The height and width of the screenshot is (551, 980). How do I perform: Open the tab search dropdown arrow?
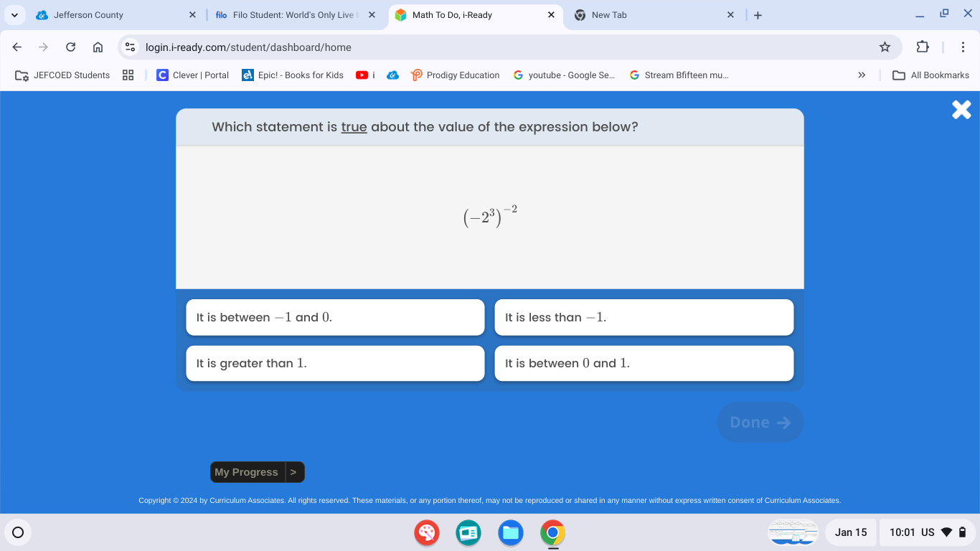pos(14,15)
